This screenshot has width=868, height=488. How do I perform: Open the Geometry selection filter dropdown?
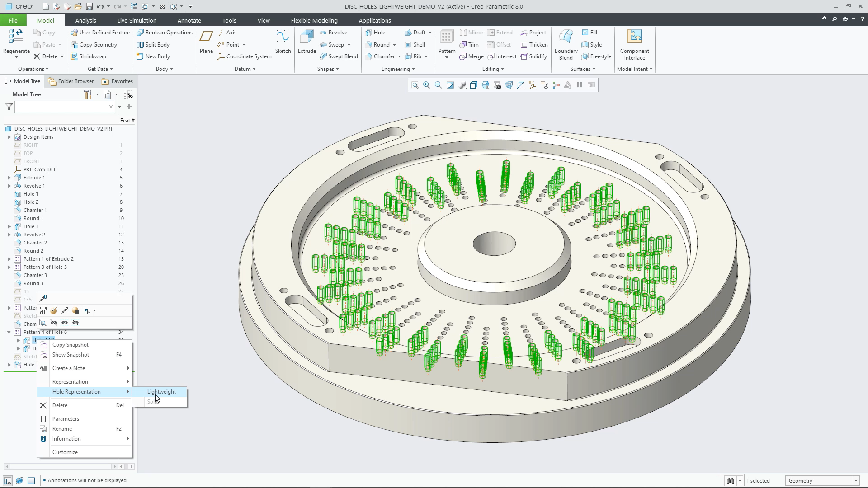(x=856, y=481)
